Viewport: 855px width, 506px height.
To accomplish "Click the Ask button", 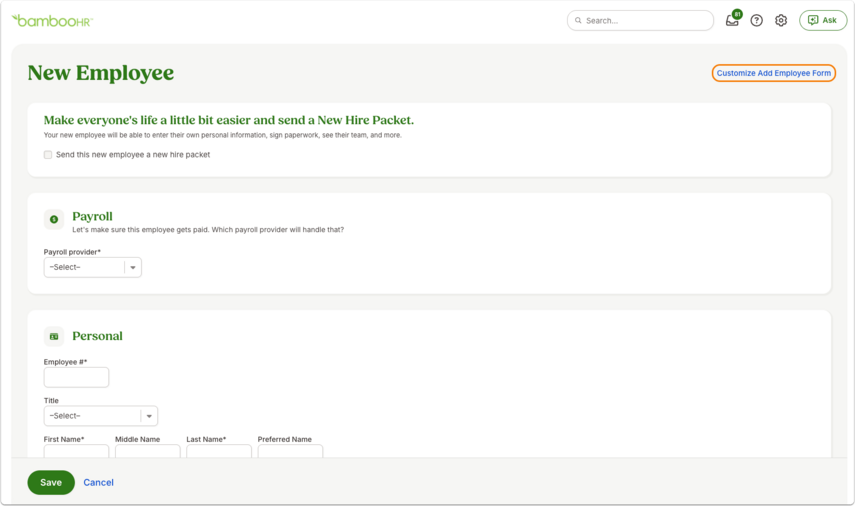I will [823, 21].
